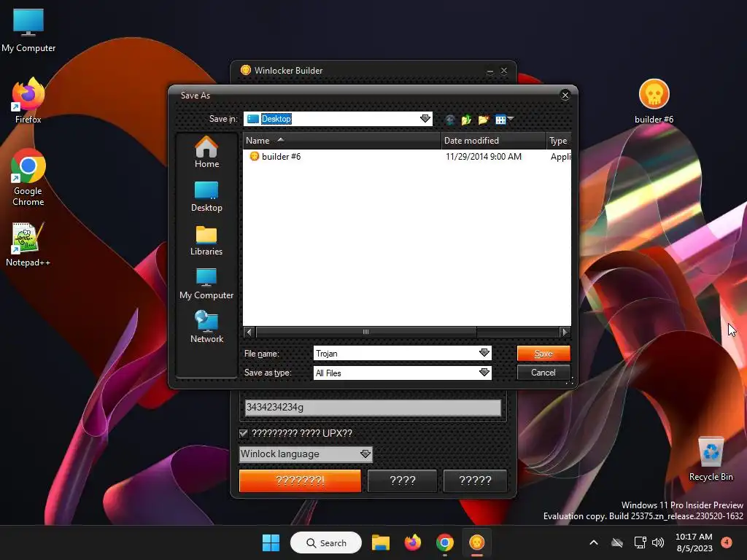
Task: Expand the File name dropdown arrow
Action: click(484, 353)
